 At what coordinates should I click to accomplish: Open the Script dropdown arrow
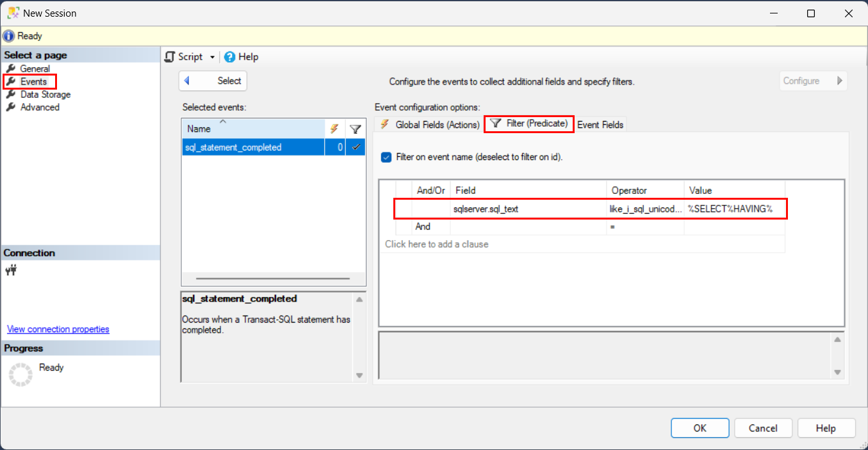[212, 56]
